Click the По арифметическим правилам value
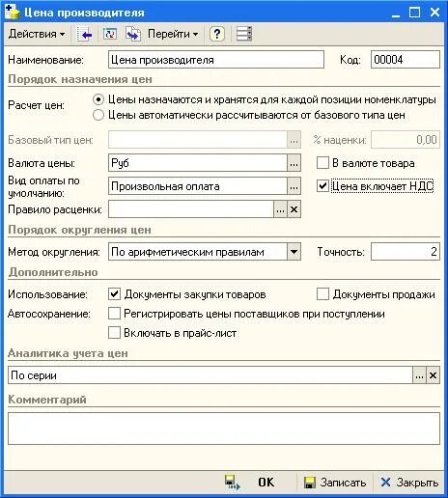This screenshot has width=448, height=498. click(187, 252)
